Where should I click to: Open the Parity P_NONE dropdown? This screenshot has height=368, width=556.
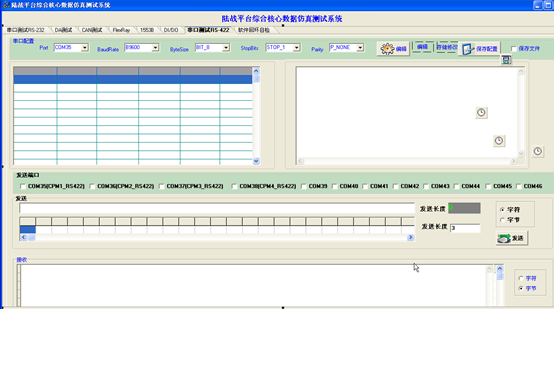[x=360, y=48]
